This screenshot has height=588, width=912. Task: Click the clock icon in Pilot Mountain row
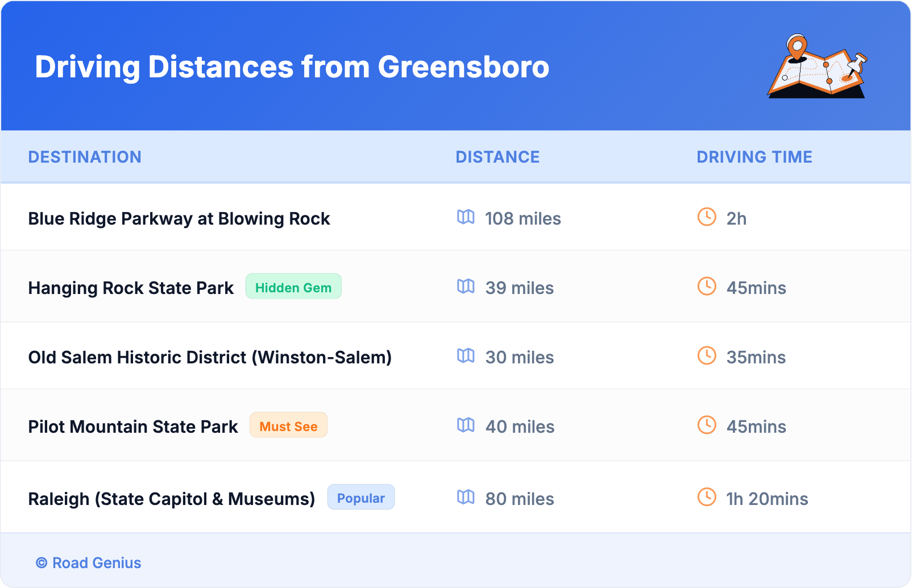[x=707, y=425]
